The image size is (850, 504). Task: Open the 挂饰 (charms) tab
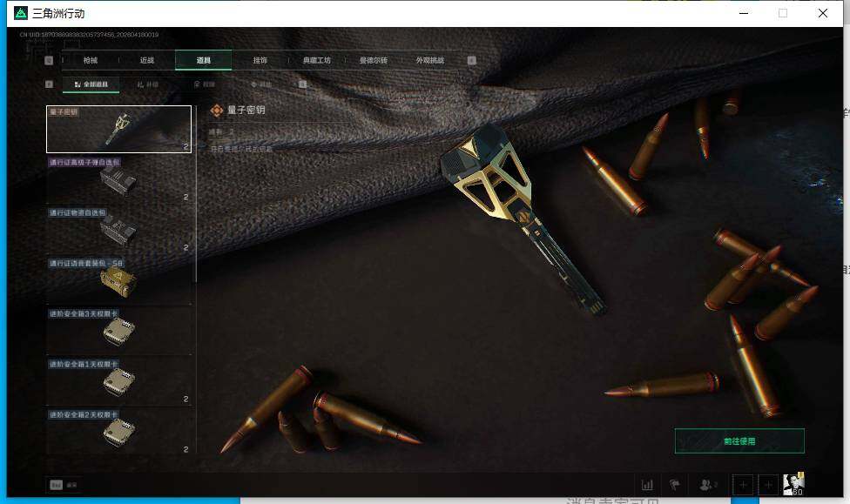pyautogui.click(x=260, y=60)
